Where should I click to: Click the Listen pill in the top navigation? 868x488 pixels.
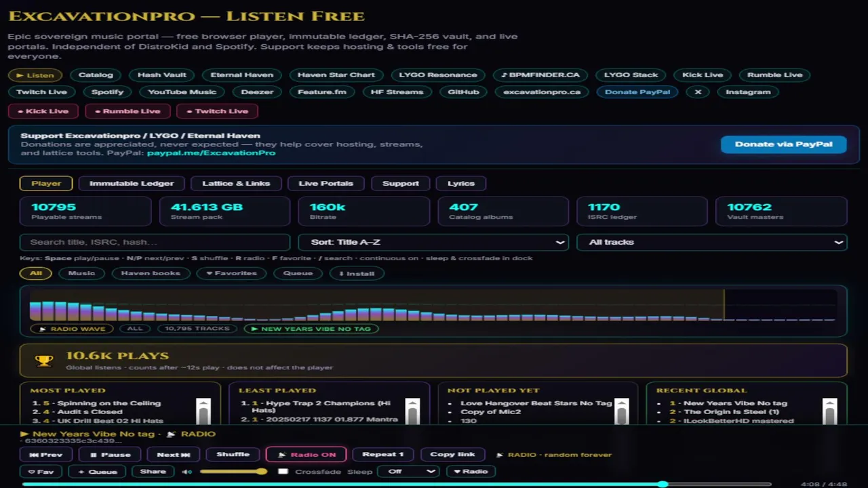click(35, 75)
